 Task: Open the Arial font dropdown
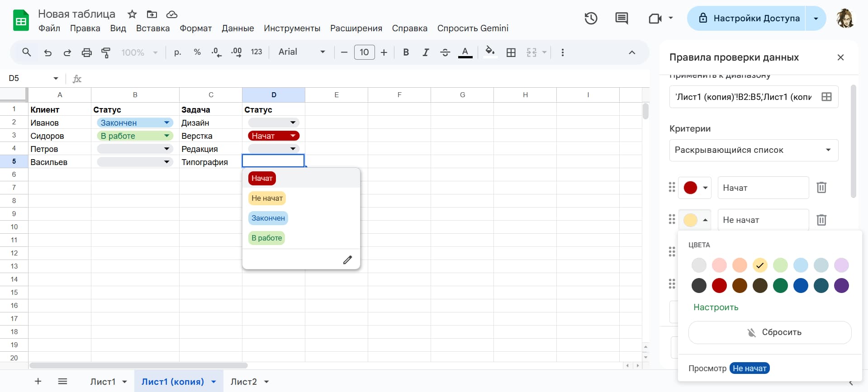click(x=301, y=52)
